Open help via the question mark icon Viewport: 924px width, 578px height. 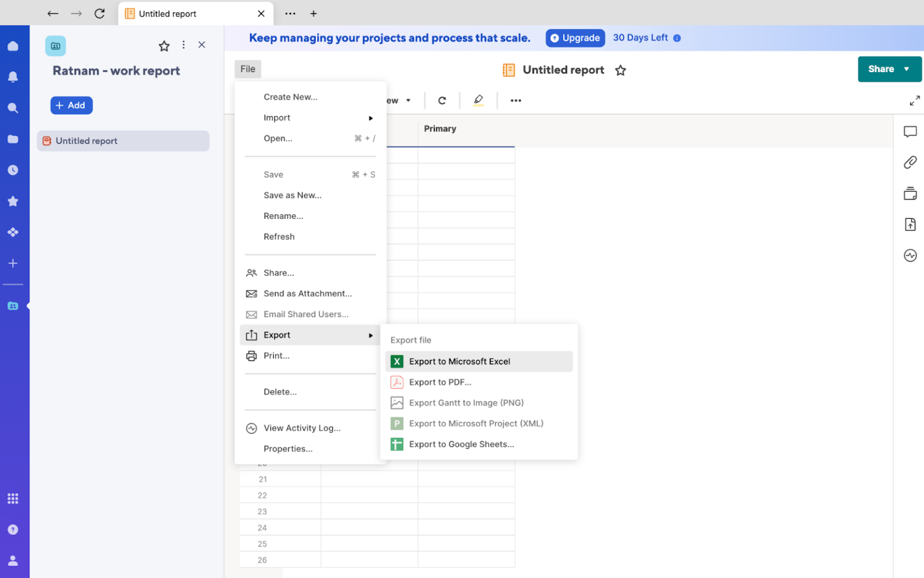click(x=13, y=529)
